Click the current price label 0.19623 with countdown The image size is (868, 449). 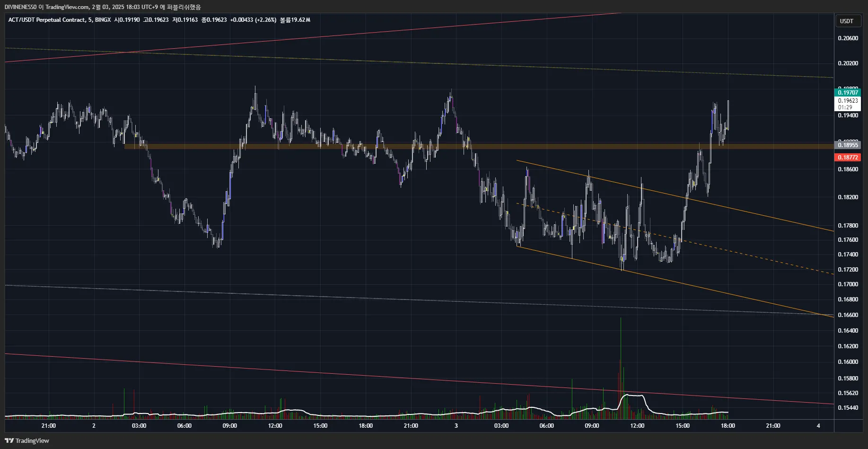coord(848,104)
